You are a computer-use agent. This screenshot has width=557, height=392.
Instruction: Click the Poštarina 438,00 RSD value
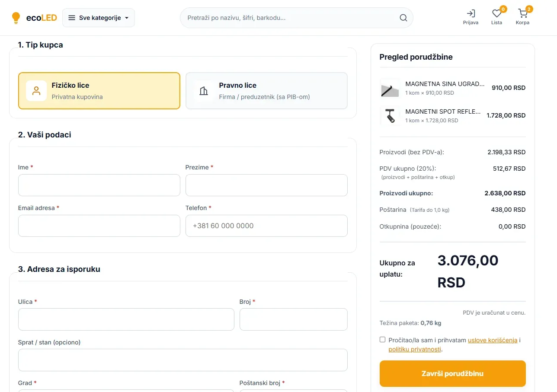(508, 210)
